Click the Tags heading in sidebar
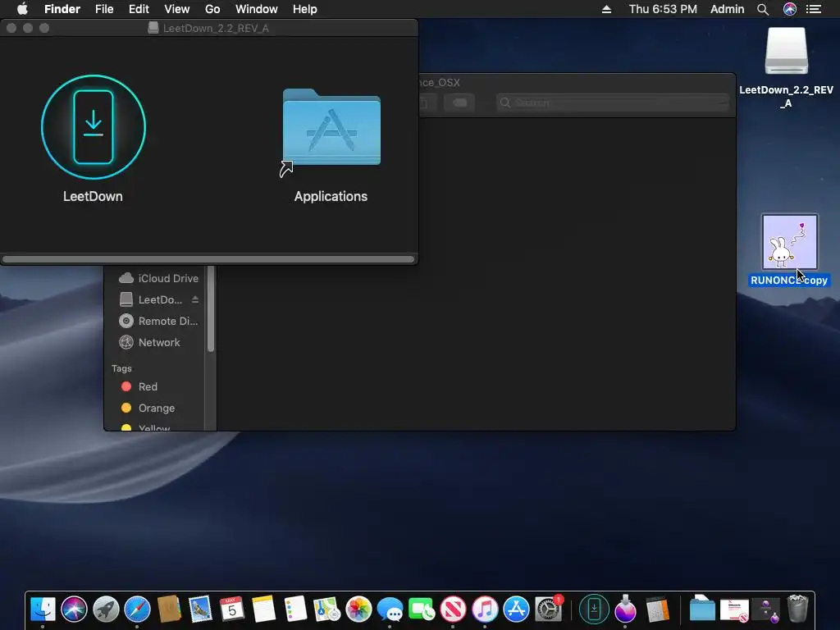The width and height of the screenshot is (840, 630). pyautogui.click(x=121, y=368)
